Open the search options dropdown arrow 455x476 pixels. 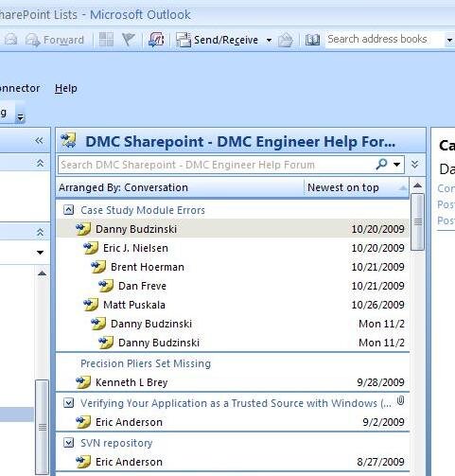(x=396, y=165)
